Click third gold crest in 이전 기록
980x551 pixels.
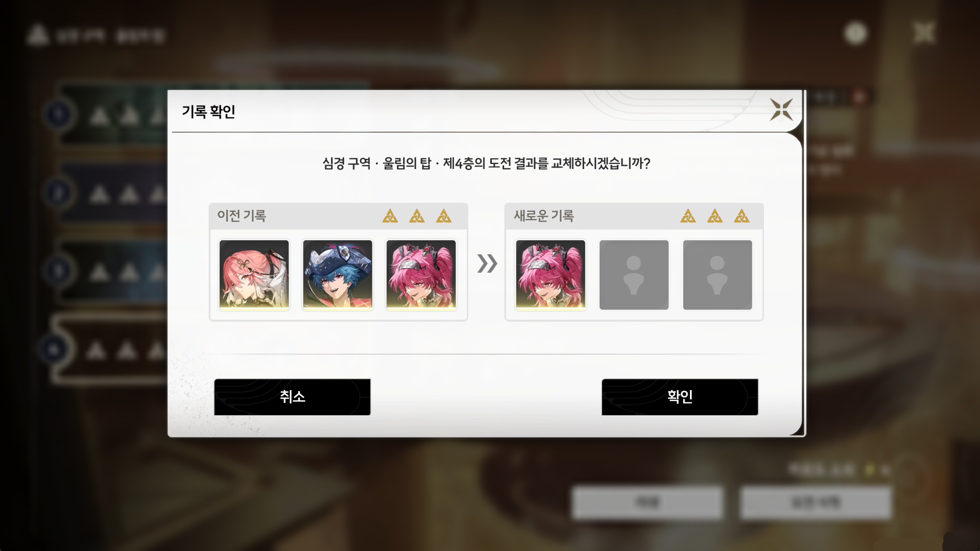point(444,216)
